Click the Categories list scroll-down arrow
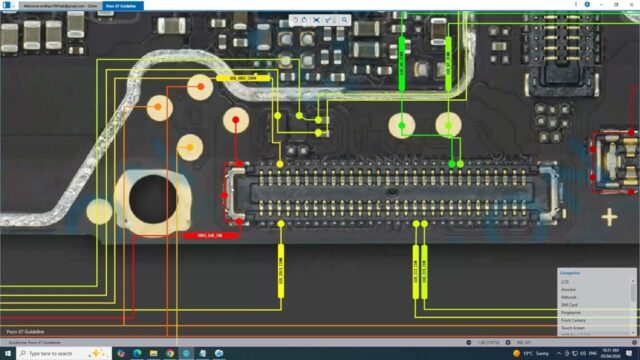 point(633,332)
